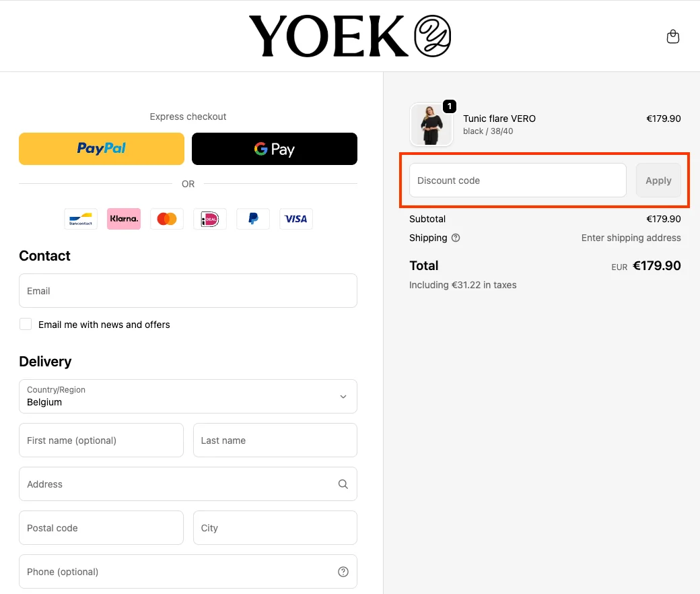Open the shopping bag icon
700x594 pixels.
673,36
